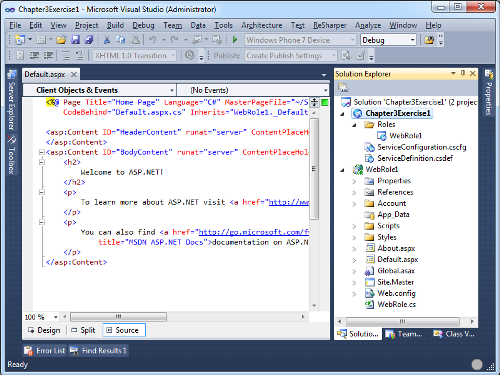Image resolution: width=500 pixels, height=375 pixels.
Task: Select WebRole.cs file
Action: coord(396,305)
